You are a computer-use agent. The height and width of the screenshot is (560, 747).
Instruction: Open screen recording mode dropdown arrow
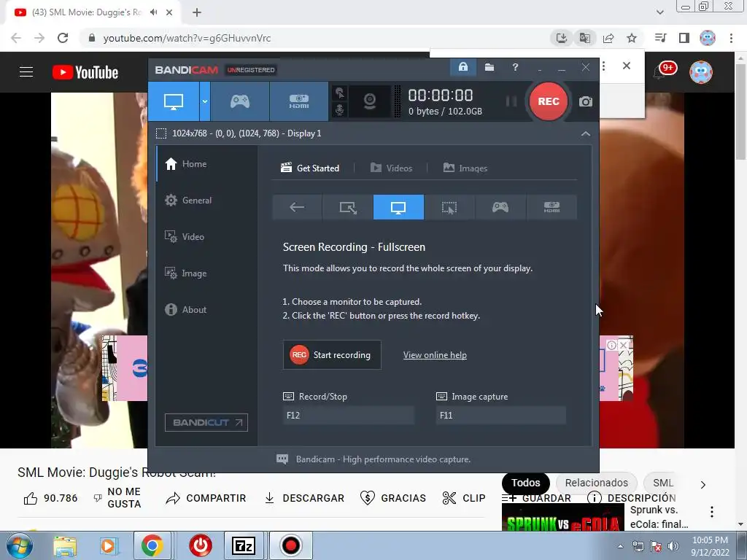coord(205,101)
